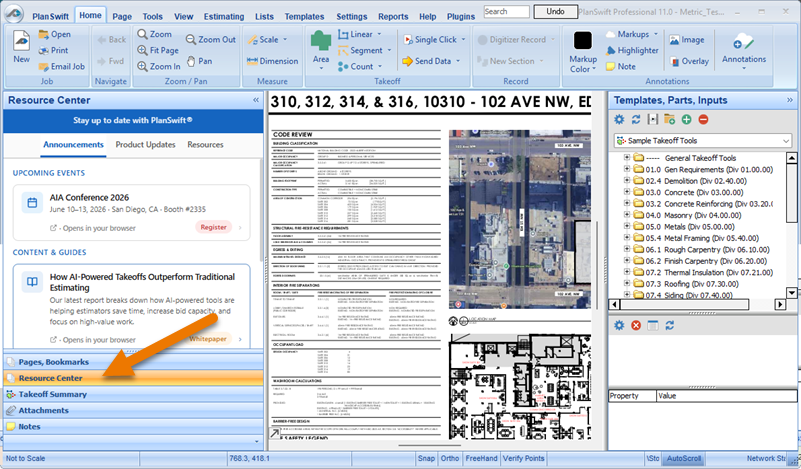The width and height of the screenshot is (801, 469).
Task: Open the Pages, Bookmarks panel
Action: pyautogui.click(x=133, y=362)
